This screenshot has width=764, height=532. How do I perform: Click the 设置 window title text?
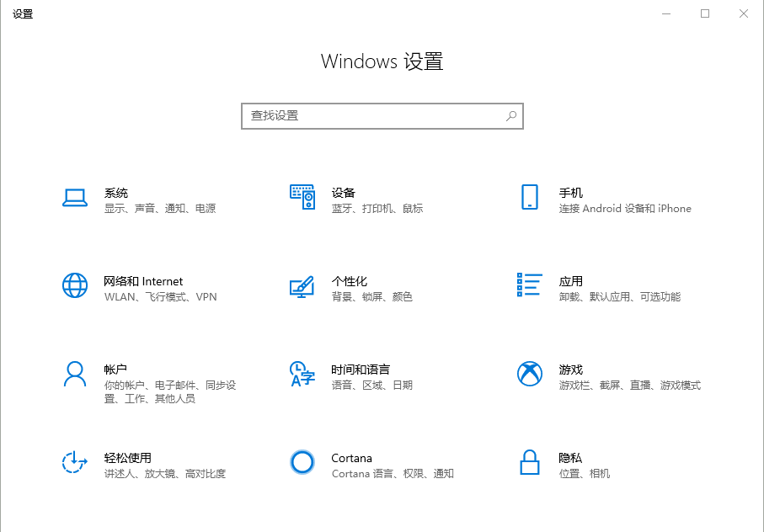pyautogui.click(x=23, y=14)
